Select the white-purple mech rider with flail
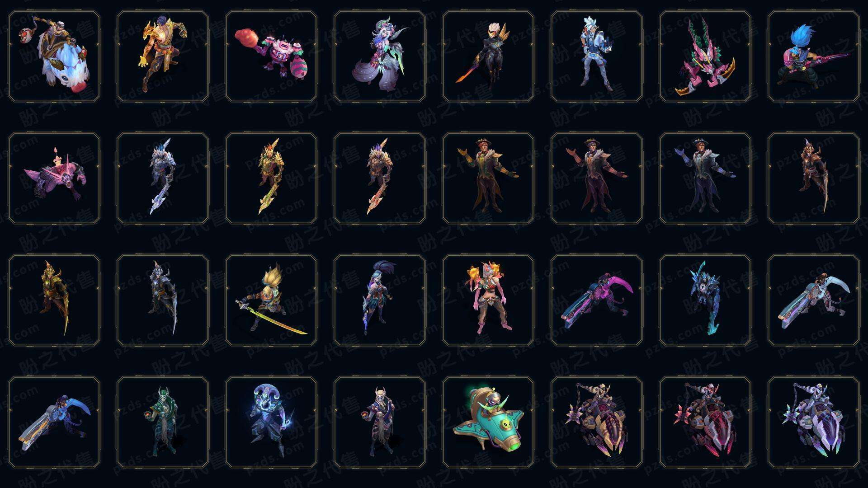 click(x=814, y=422)
